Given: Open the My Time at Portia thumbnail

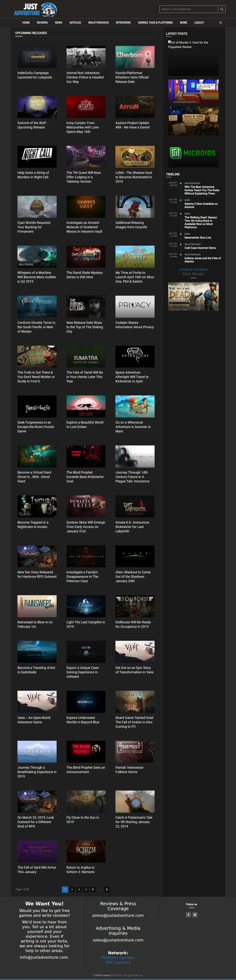Looking at the screenshot, I should pyautogui.click(x=135, y=257).
